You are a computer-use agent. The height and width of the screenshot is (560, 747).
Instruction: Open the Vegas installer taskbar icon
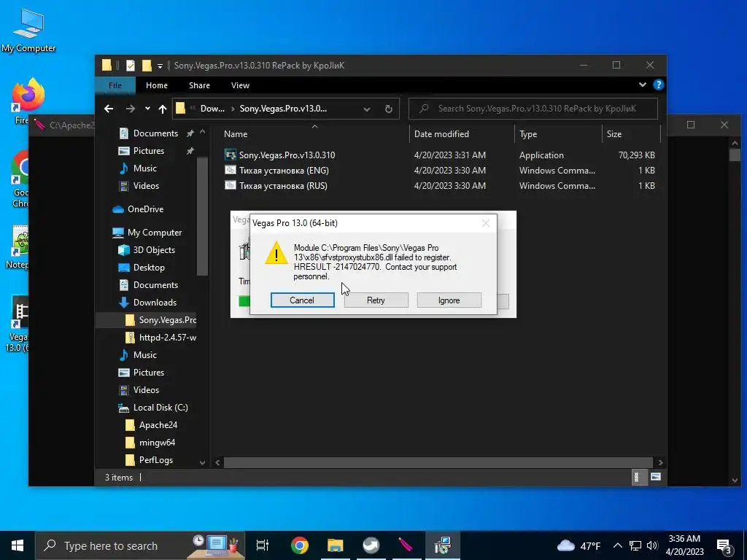443,545
